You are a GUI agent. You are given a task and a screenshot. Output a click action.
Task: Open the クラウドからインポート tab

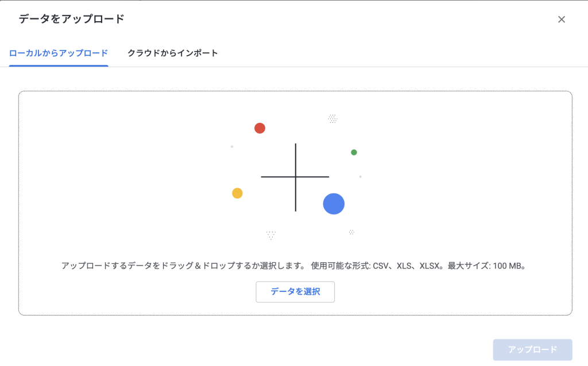[173, 53]
